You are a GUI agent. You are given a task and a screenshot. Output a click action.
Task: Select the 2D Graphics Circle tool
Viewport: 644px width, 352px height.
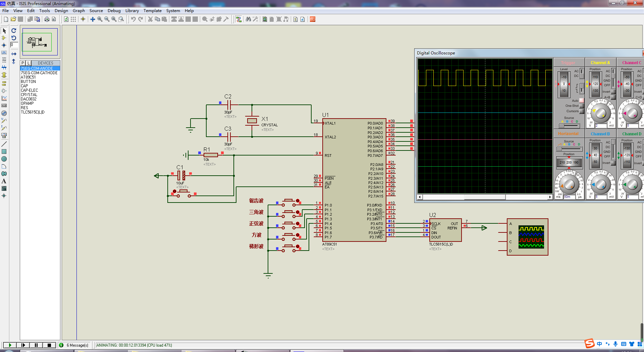pyautogui.click(x=4, y=159)
